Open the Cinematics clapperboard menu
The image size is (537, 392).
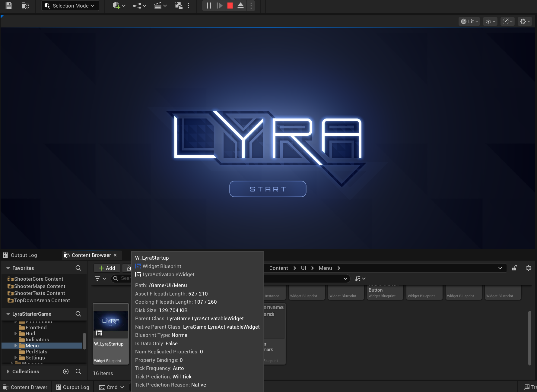click(160, 5)
